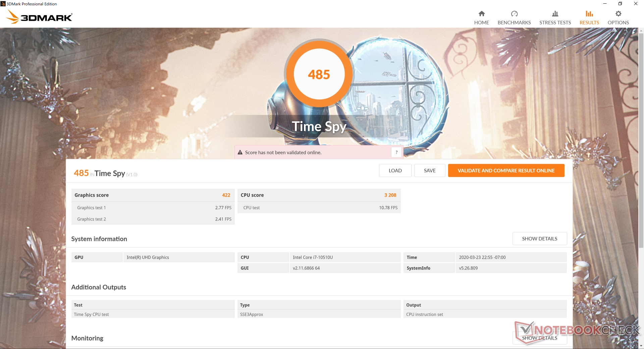
Task: Show details for System information
Action: [x=540, y=239]
